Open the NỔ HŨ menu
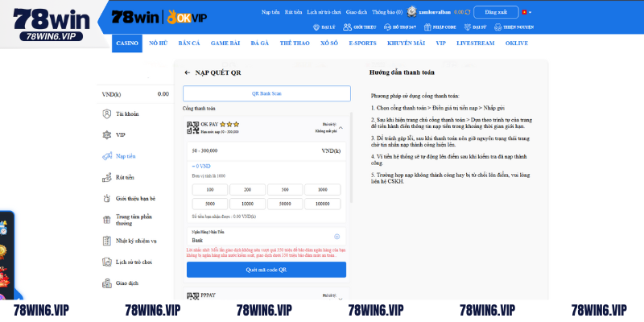This screenshot has height=322, width=644. tap(159, 43)
